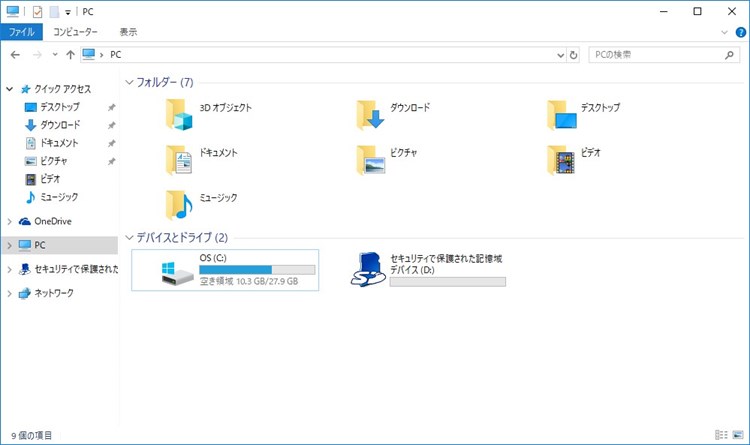
Task: Refresh the PC view
Action: (x=573, y=55)
